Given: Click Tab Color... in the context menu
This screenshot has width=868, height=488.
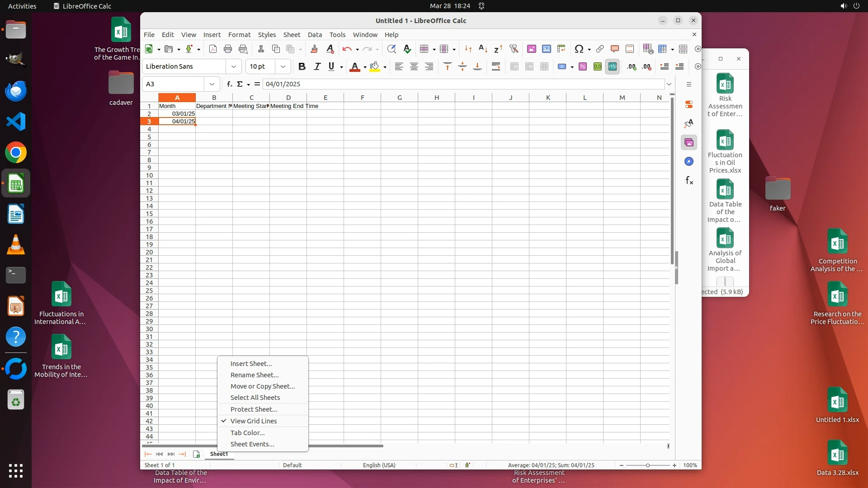Looking at the screenshot, I should [247, 432].
